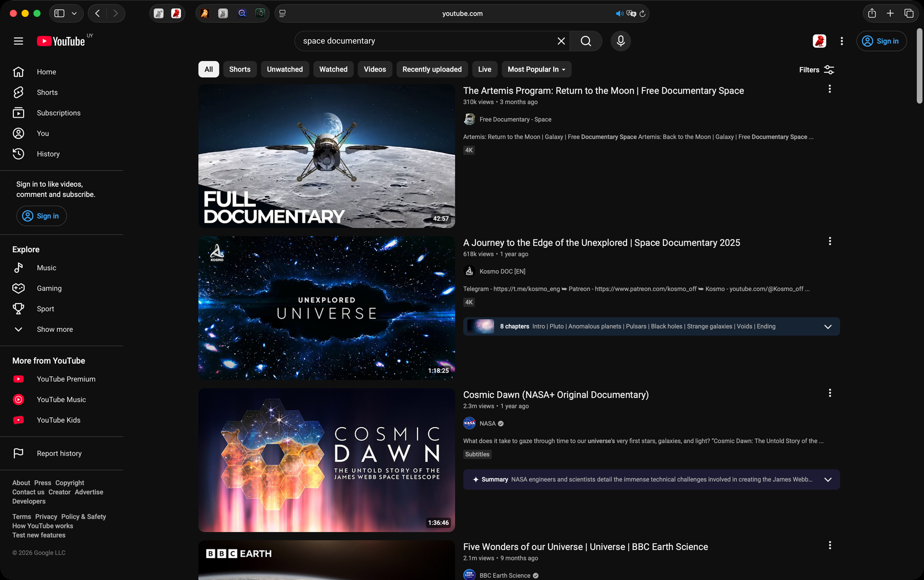This screenshot has height=580, width=924.
Task: Click the page scrollbar
Action: [919, 65]
